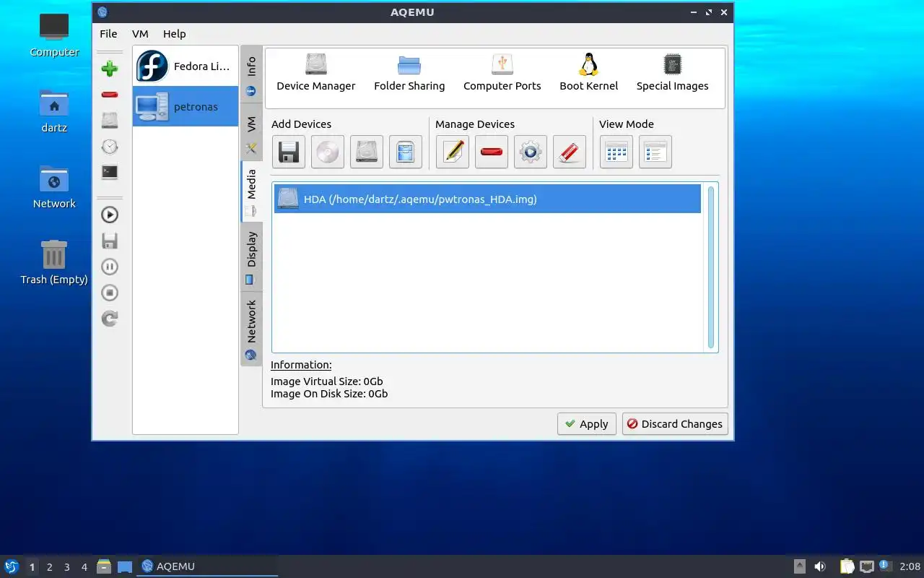Open the File menu
Viewport: 924px width, 578px height.
point(108,33)
